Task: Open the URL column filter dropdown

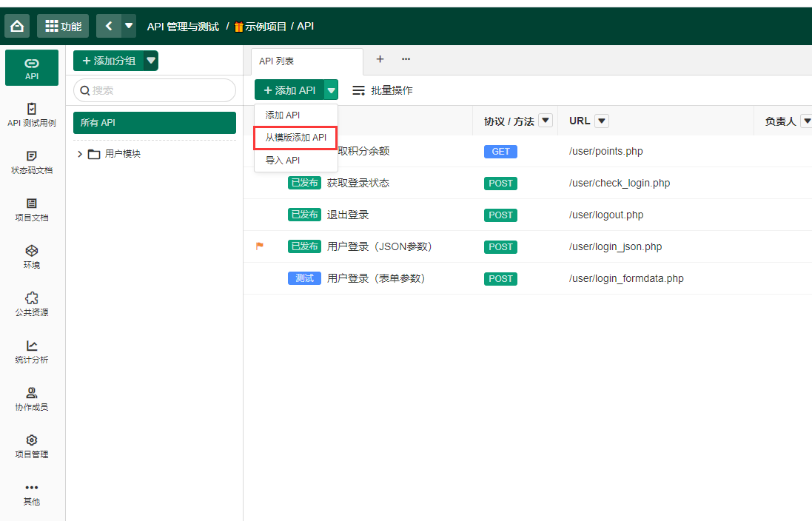Action: pos(601,121)
